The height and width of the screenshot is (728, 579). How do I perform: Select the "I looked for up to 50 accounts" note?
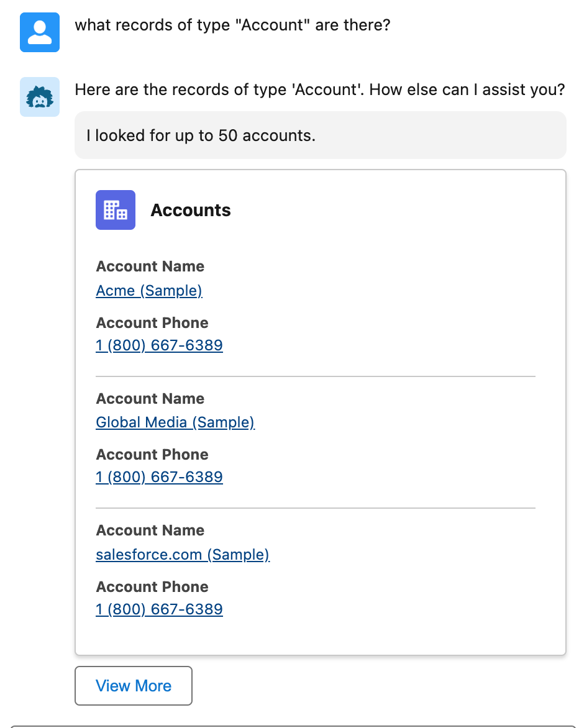click(321, 135)
